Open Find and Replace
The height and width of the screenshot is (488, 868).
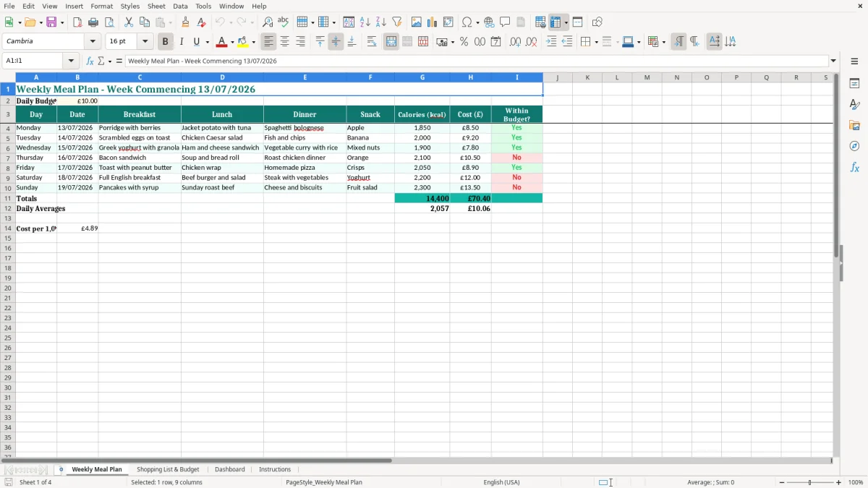pos(268,22)
